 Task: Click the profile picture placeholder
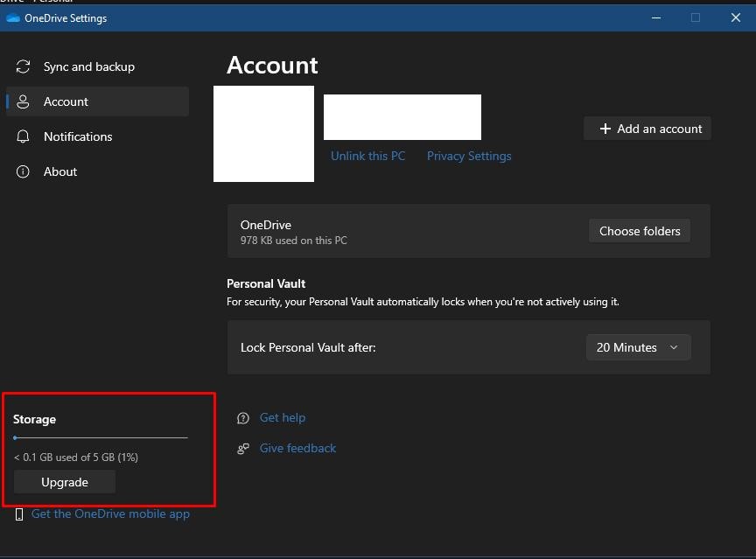(263, 134)
